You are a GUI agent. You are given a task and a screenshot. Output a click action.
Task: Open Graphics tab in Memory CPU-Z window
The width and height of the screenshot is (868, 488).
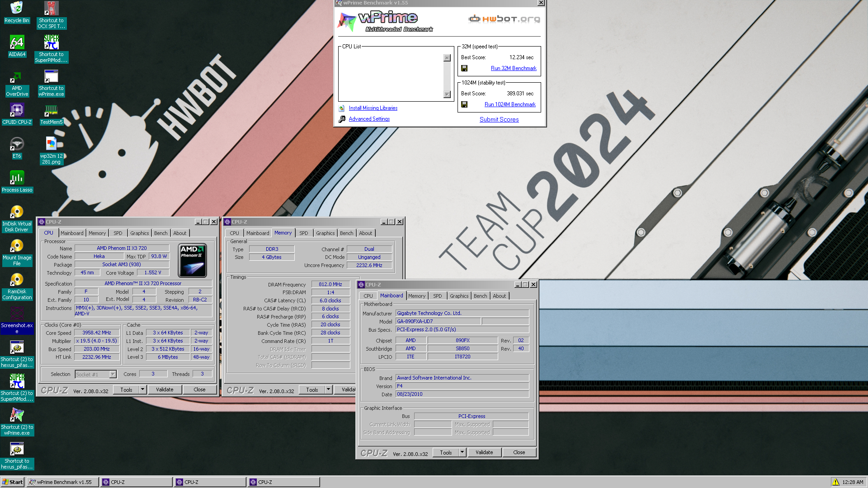pyautogui.click(x=325, y=233)
